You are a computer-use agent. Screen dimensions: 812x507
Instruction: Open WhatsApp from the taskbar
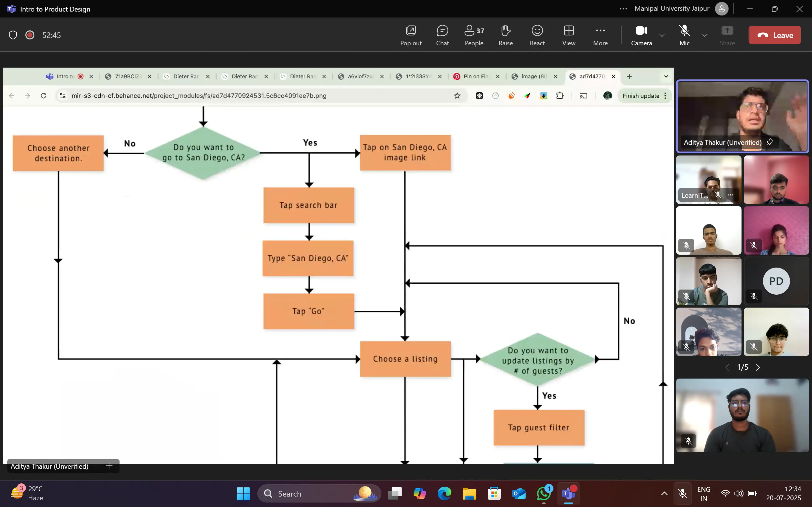[x=544, y=493]
